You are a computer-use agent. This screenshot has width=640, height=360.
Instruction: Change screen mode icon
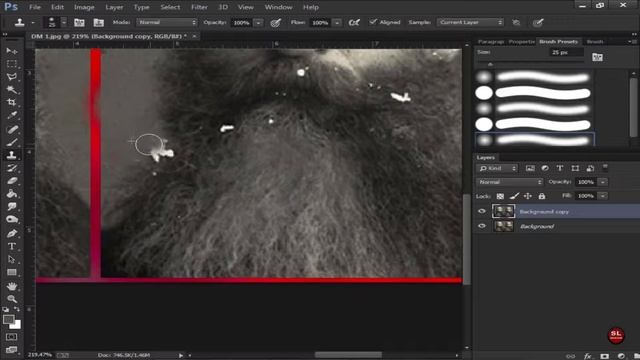11,350
